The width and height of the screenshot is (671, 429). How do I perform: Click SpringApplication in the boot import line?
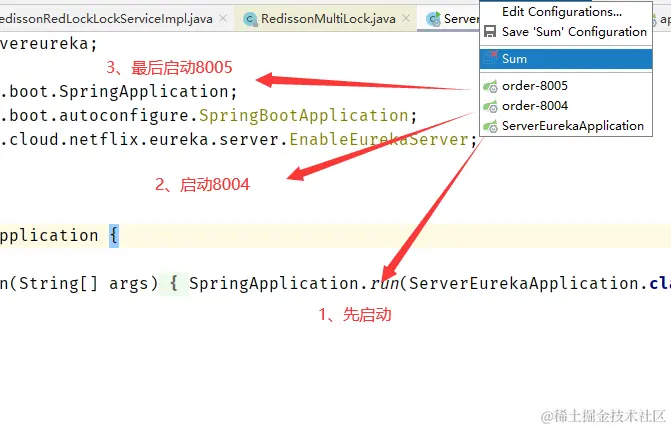[x=144, y=92]
